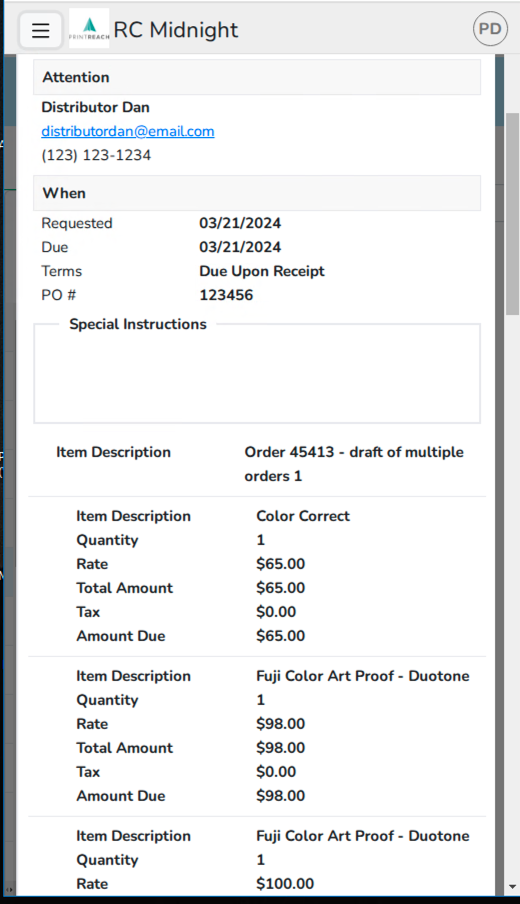The image size is (520, 904).
Task: Click the Attention section header
Action: pos(257,77)
